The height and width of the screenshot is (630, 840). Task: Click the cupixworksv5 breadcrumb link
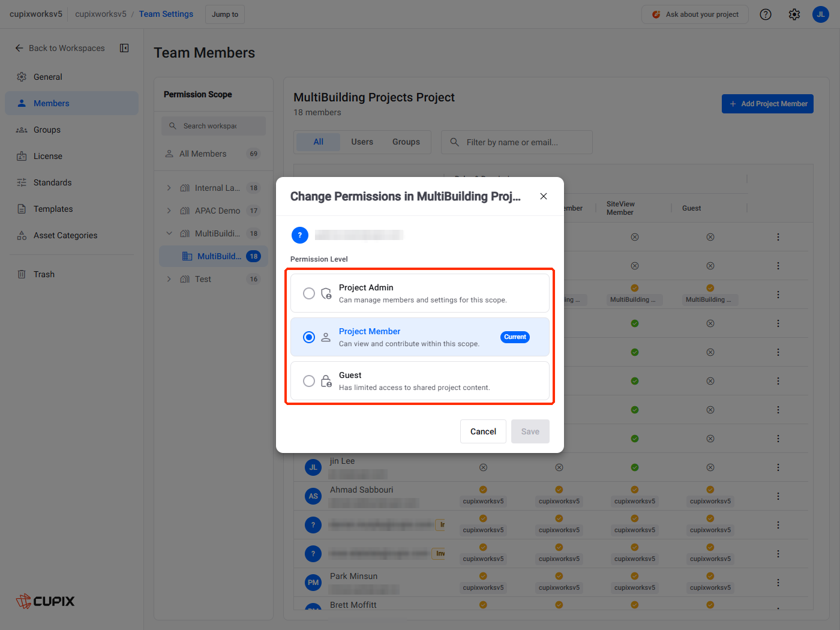[x=101, y=14]
